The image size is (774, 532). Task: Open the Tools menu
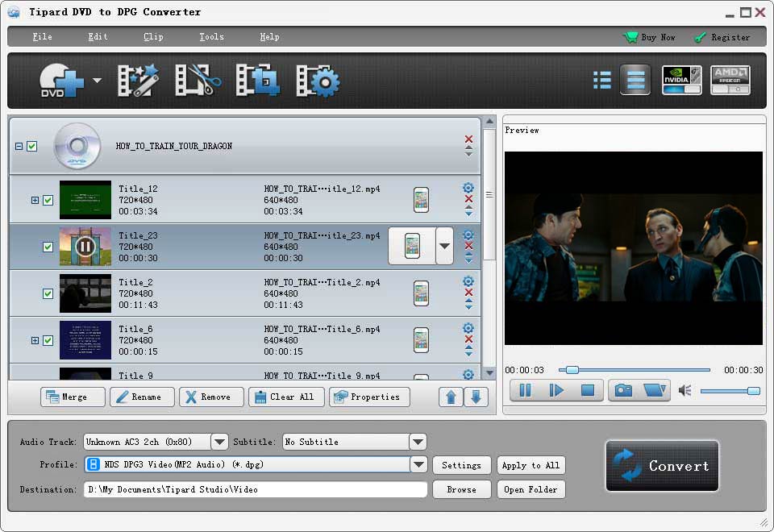coord(211,36)
